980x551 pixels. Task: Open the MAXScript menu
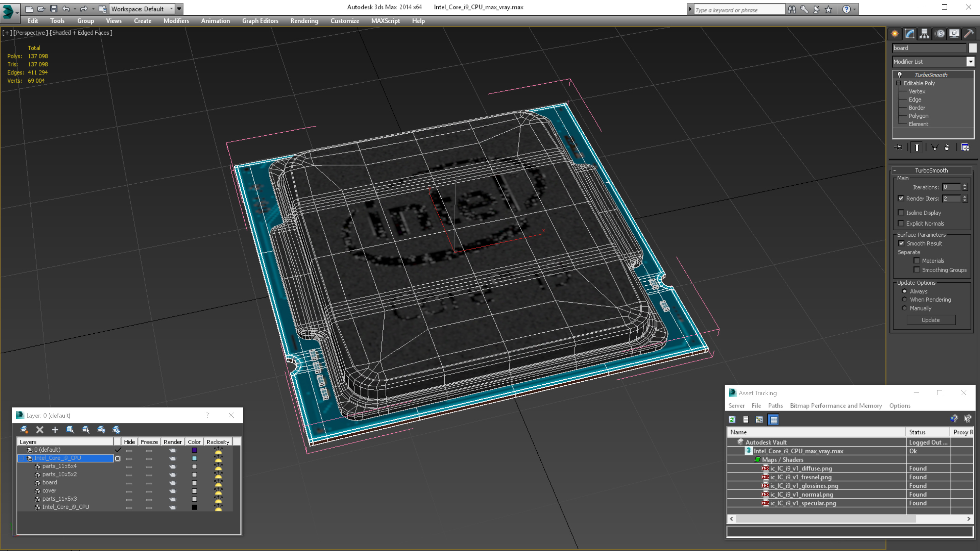(x=386, y=21)
